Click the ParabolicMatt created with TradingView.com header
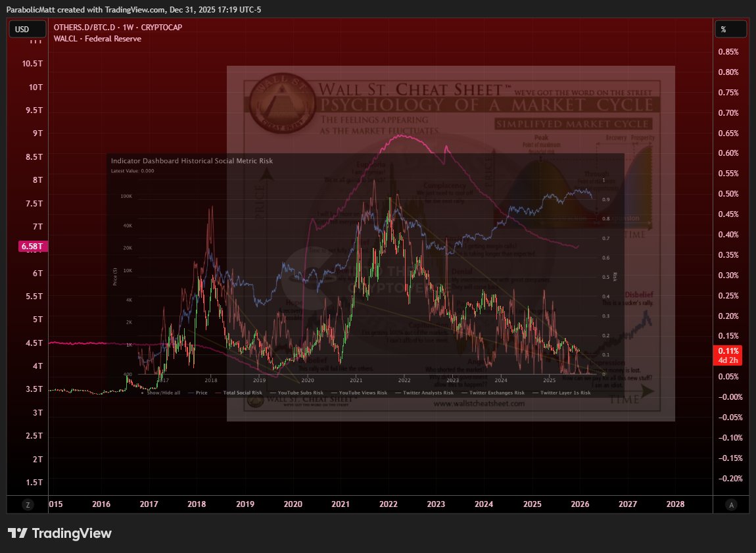 tap(133, 10)
